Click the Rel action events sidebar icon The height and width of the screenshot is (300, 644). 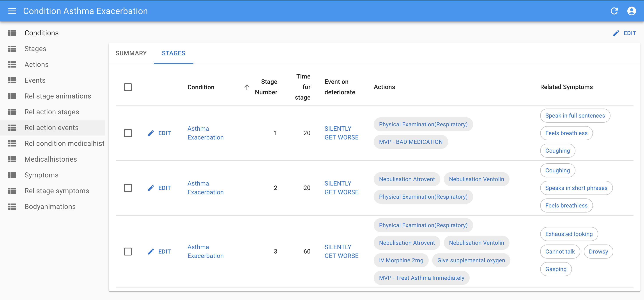pos(12,127)
